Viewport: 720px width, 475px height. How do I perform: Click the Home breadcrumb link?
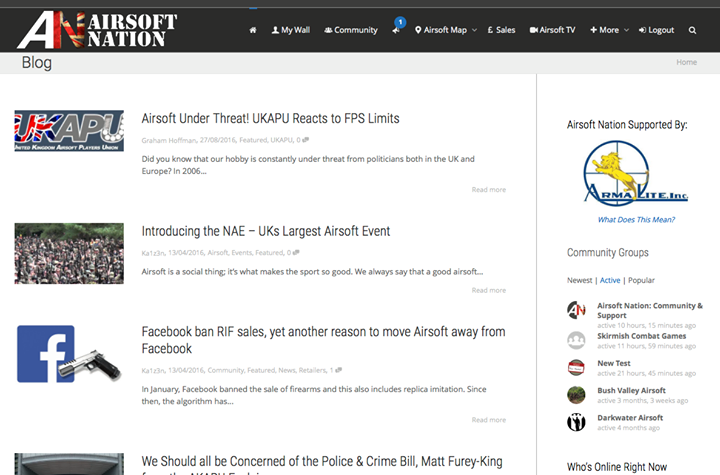pos(686,62)
